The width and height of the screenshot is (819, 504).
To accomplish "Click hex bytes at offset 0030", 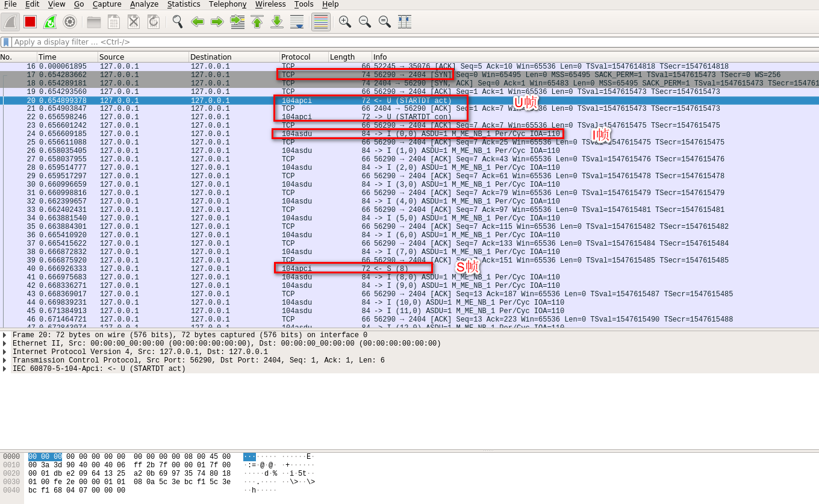I will pyautogui.click(x=129, y=482).
